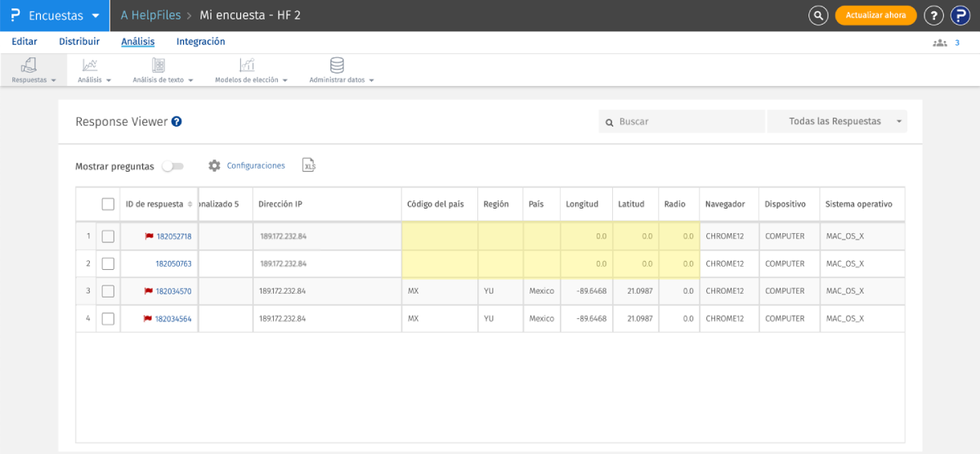Click the Response Viewer help icon
The image size is (980, 454).
click(x=177, y=122)
